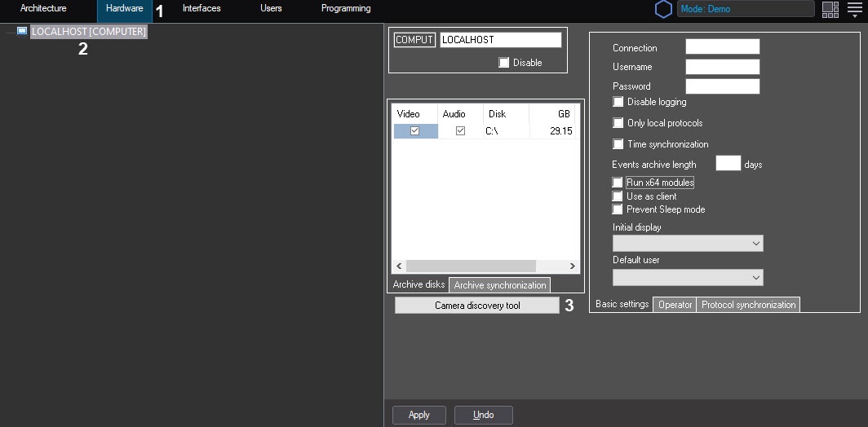Switch to the Interfaces tab

201,9
